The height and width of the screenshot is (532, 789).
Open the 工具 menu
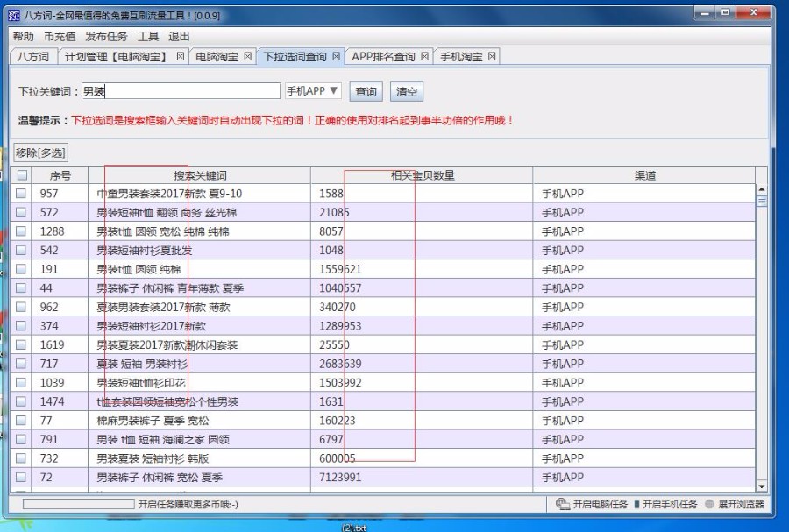(x=148, y=36)
